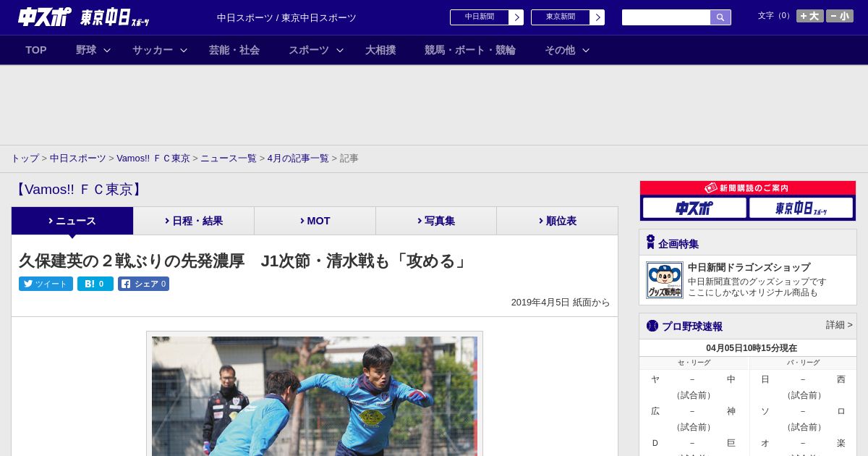Bookmark article with Hatena B! button
868x456 pixels.
(x=95, y=284)
